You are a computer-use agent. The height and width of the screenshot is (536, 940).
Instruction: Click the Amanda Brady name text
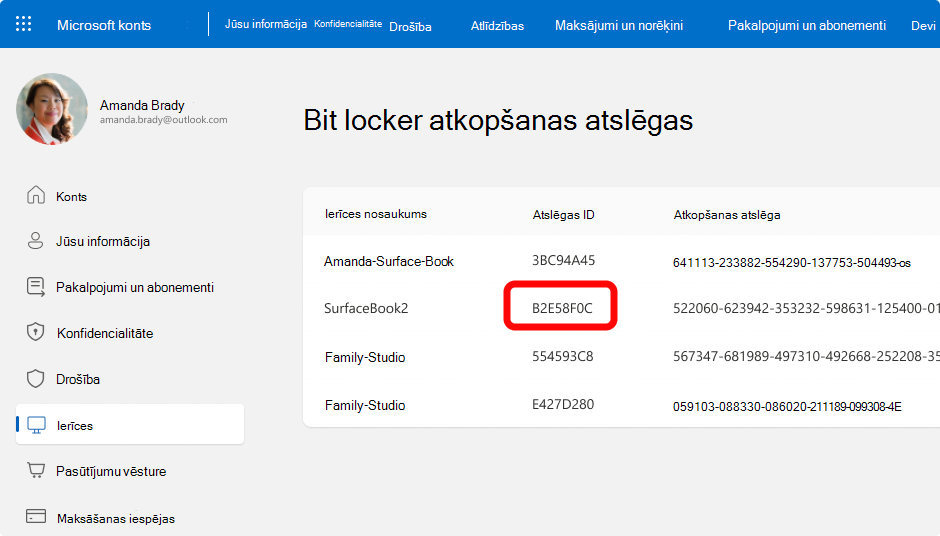[142, 105]
